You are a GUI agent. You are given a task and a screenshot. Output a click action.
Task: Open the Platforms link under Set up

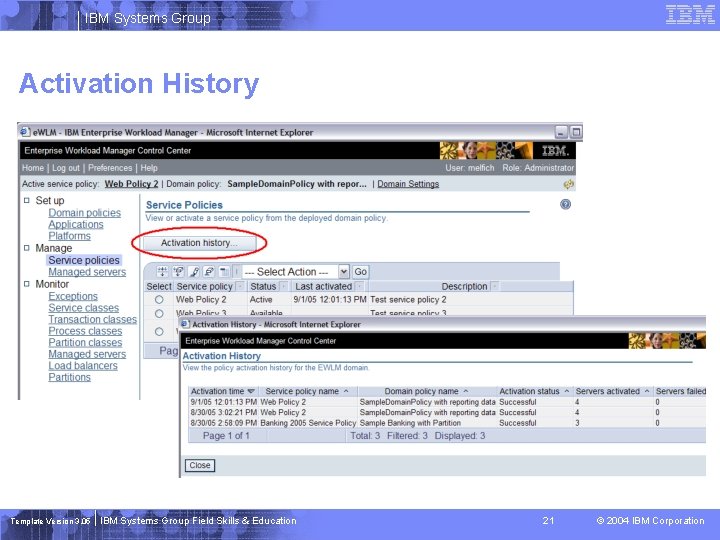[69, 236]
